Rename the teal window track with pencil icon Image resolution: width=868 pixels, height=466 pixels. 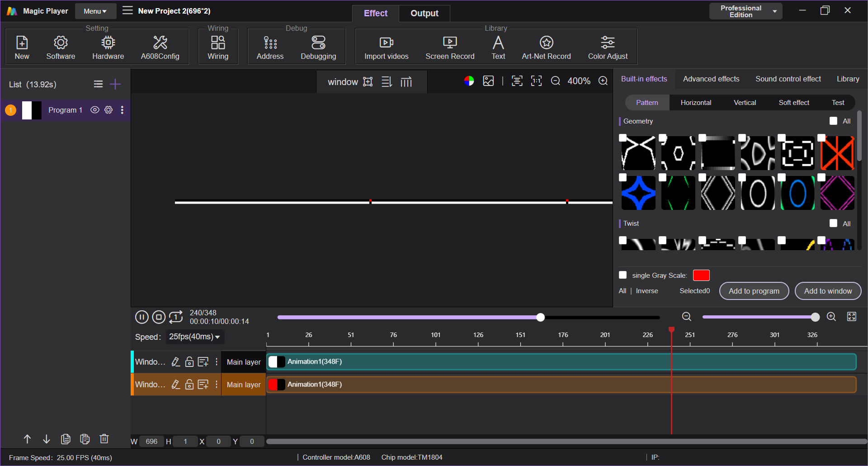click(176, 361)
